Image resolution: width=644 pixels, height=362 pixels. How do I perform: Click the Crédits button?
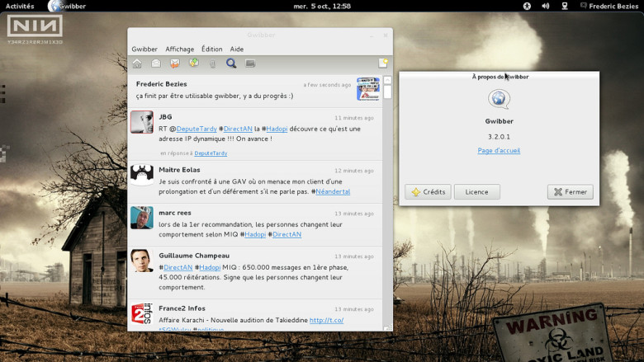pyautogui.click(x=428, y=192)
